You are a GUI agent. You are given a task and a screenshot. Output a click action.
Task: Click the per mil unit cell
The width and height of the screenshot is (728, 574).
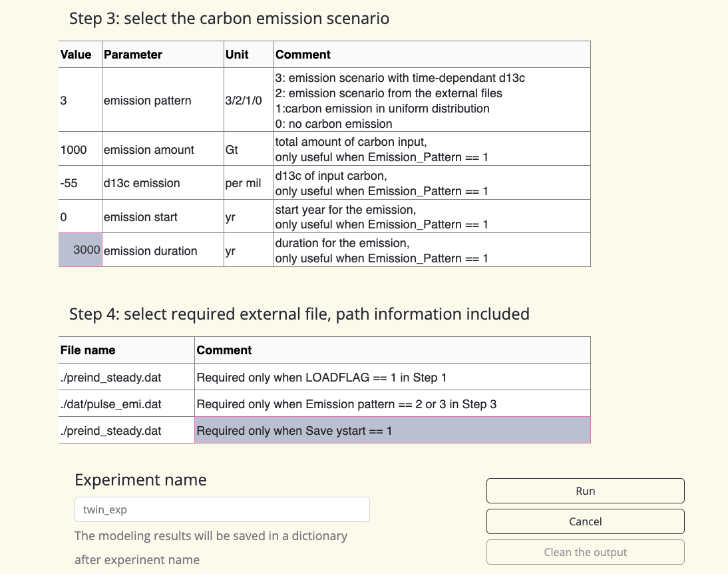point(248,183)
